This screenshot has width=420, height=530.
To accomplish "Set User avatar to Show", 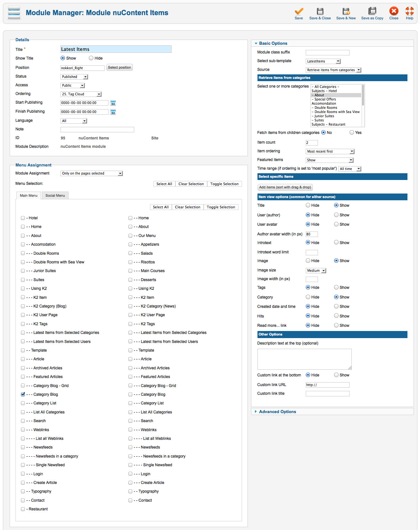I will pyautogui.click(x=336, y=224).
